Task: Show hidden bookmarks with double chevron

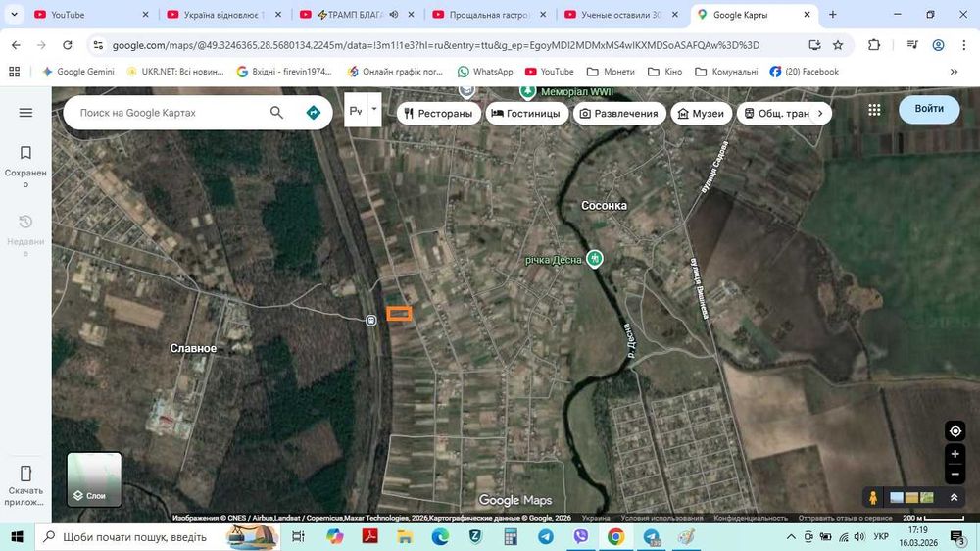Action: tap(955, 72)
